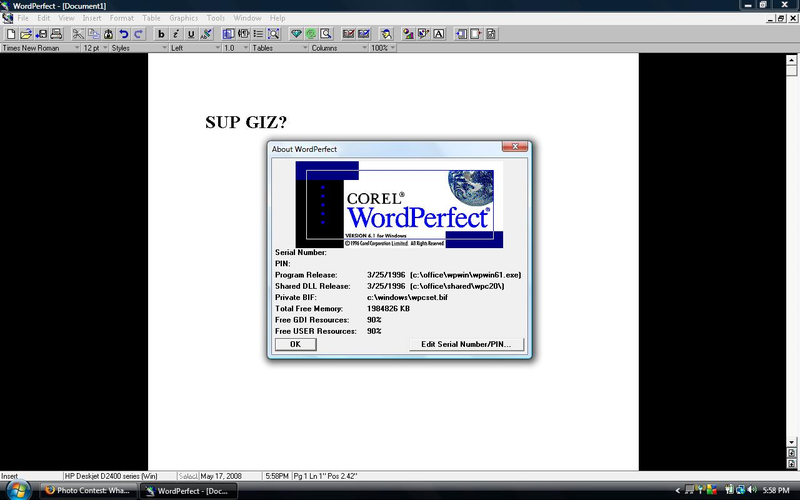The height and width of the screenshot is (500, 800).
Task: Click the vertical scrollbar up arrow
Action: (x=791, y=60)
